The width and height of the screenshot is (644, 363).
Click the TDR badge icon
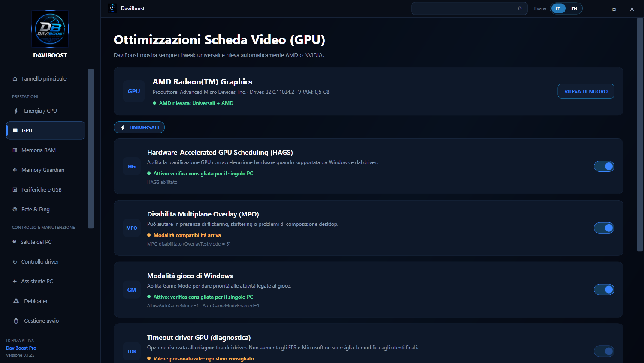click(132, 352)
